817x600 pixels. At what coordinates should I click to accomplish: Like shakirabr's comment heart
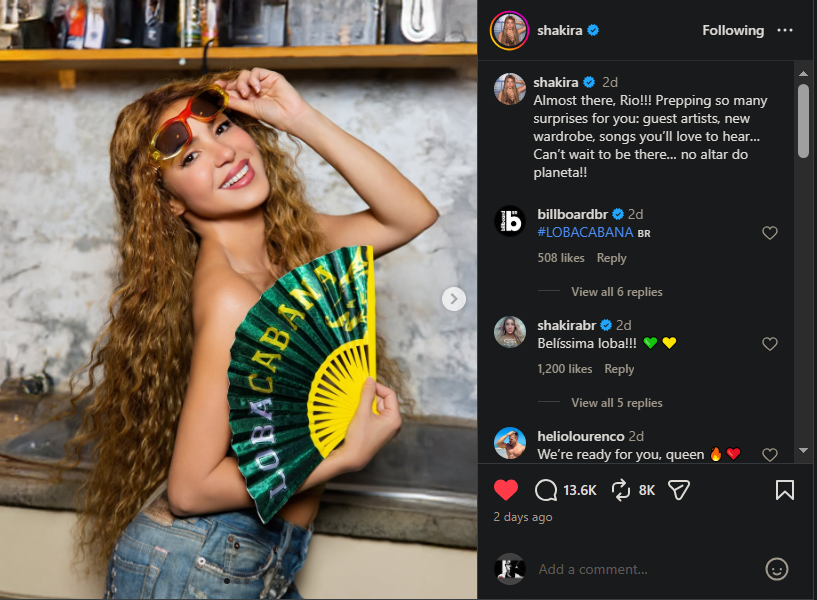[770, 344]
